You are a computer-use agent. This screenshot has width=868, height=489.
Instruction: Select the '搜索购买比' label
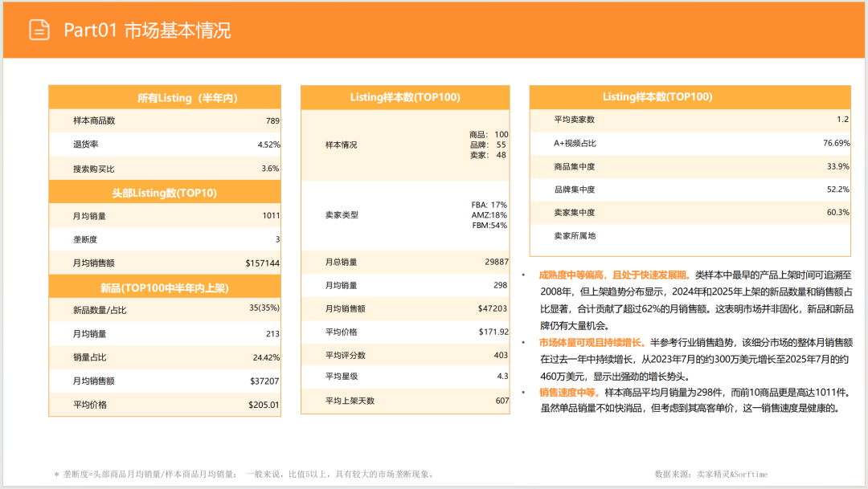[94, 169]
